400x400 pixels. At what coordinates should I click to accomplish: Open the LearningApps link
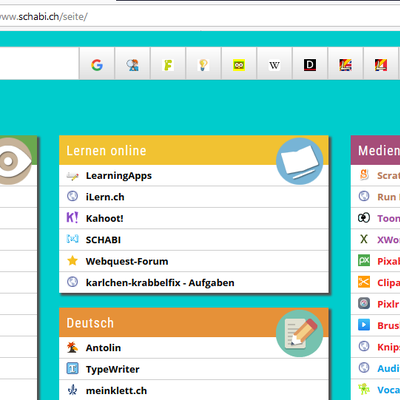119,176
